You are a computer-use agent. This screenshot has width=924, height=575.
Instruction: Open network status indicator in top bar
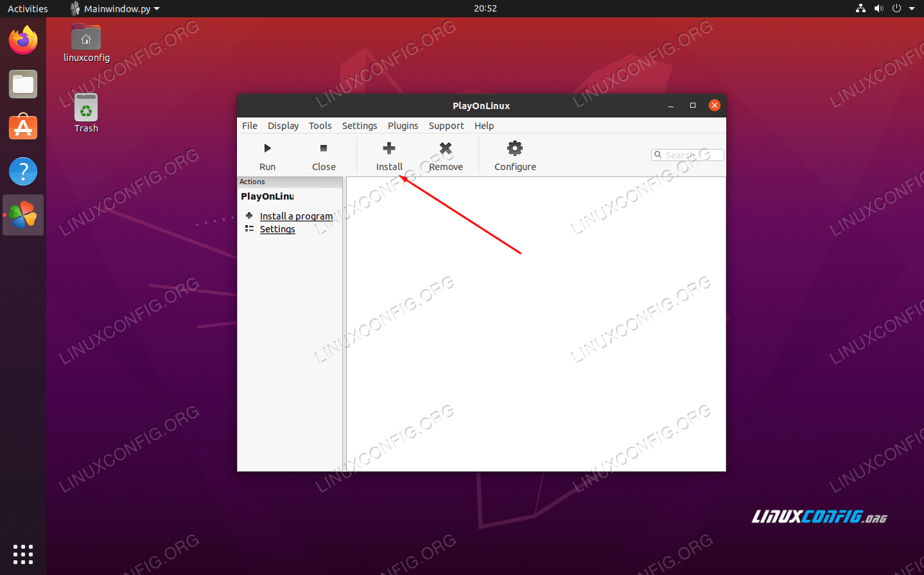pos(860,8)
